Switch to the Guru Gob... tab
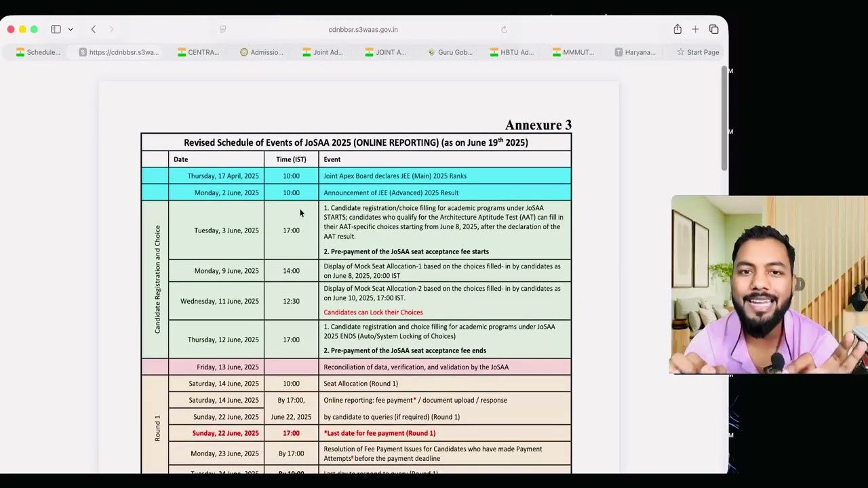The width and height of the screenshot is (868, 488). coord(450,52)
